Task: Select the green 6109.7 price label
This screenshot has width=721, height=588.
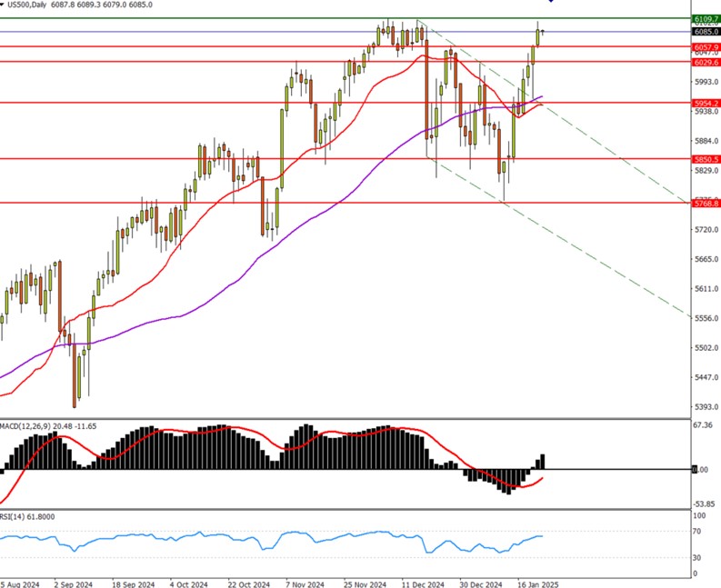Action: point(706,18)
